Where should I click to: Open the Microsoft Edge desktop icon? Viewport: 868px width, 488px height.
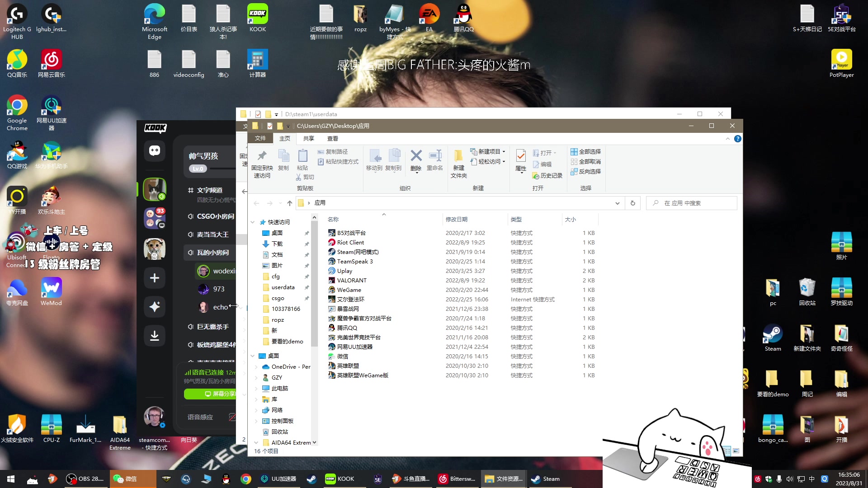tap(154, 22)
